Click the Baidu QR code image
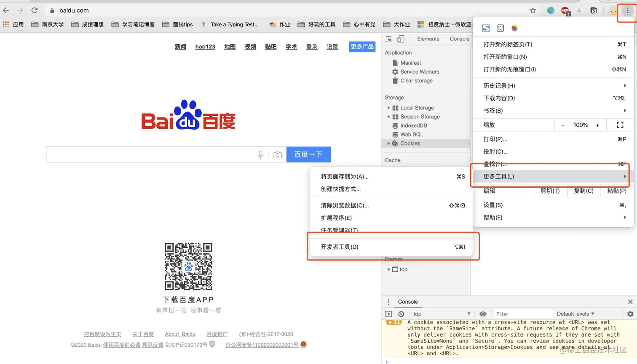 (188, 266)
